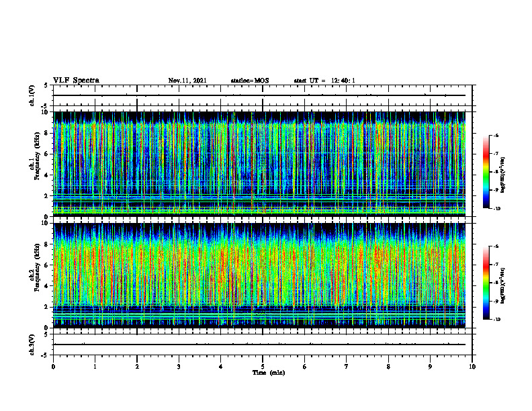Click the "-8" label on ch.1 color scale

[496, 172]
